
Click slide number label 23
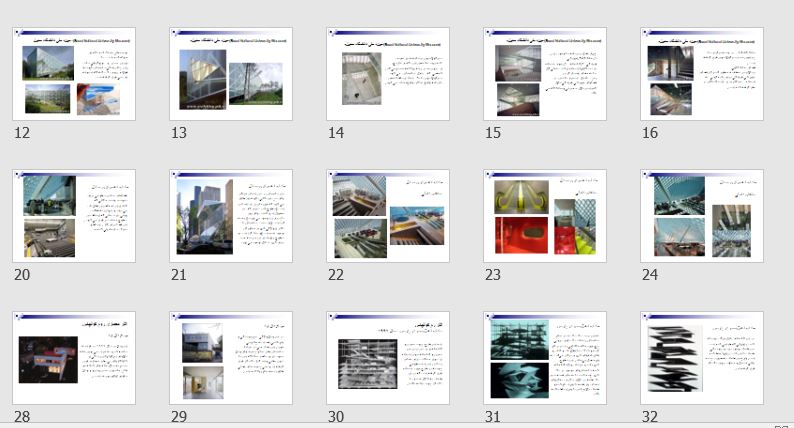pyautogui.click(x=493, y=275)
